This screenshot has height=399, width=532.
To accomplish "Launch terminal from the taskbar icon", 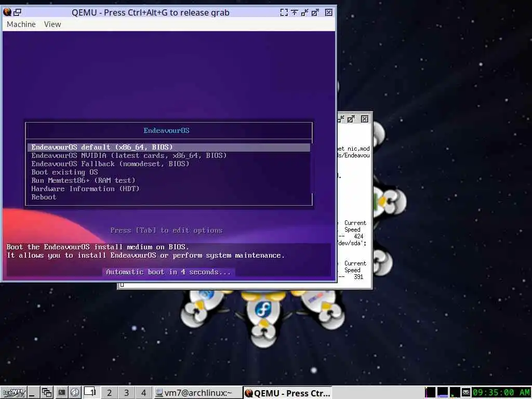I will pyautogui.click(x=61, y=393).
